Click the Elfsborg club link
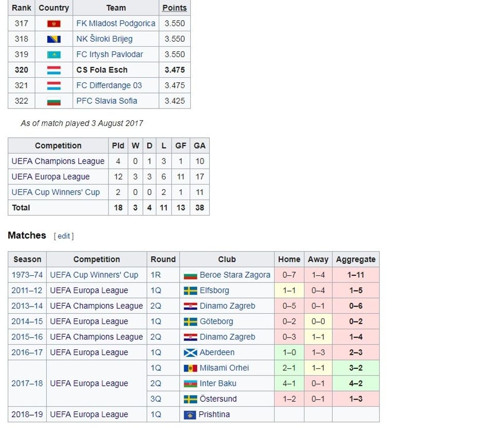This screenshot has height=428, width=504. [214, 291]
